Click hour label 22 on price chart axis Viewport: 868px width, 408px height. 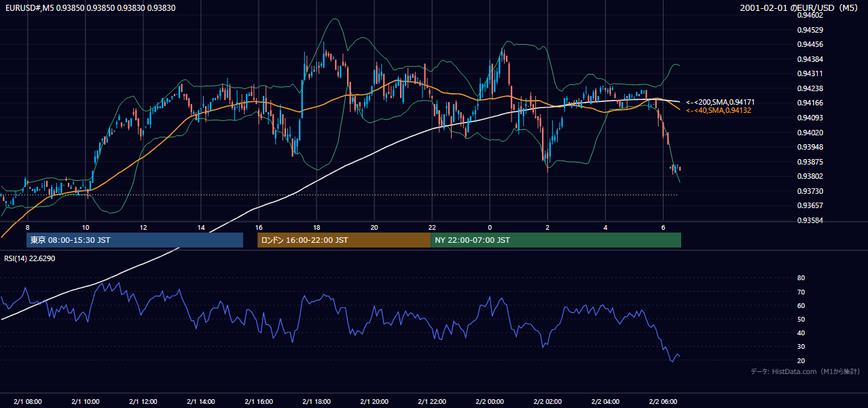[432, 227]
